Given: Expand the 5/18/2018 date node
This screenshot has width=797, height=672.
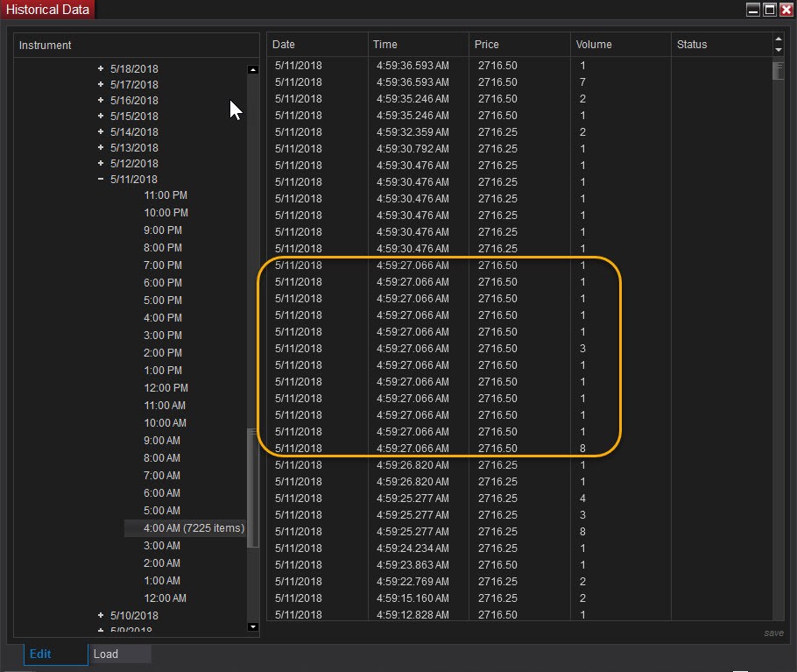Looking at the screenshot, I should [101, 68].
